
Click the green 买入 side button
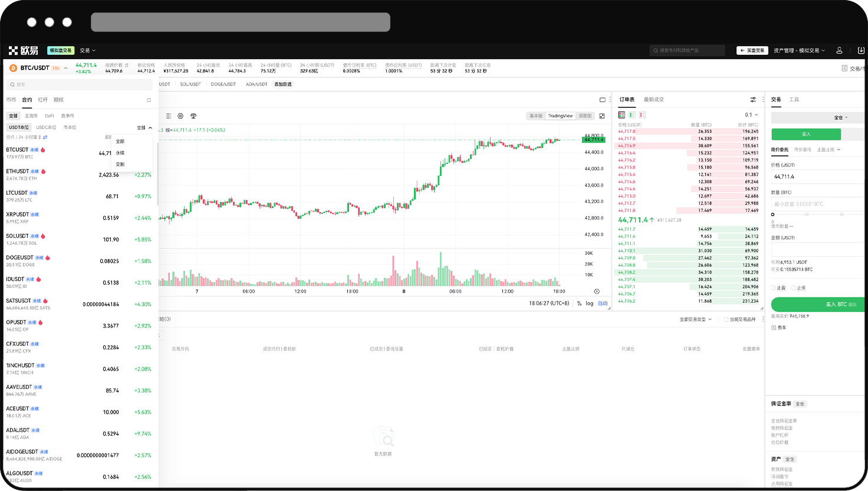tap(806, 134)
